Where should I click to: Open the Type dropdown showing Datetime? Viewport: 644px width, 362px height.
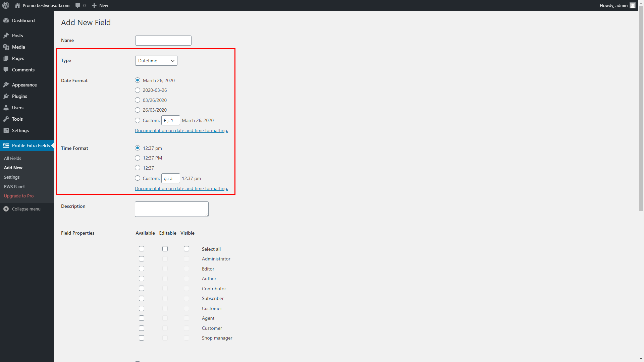click(156, 61)
